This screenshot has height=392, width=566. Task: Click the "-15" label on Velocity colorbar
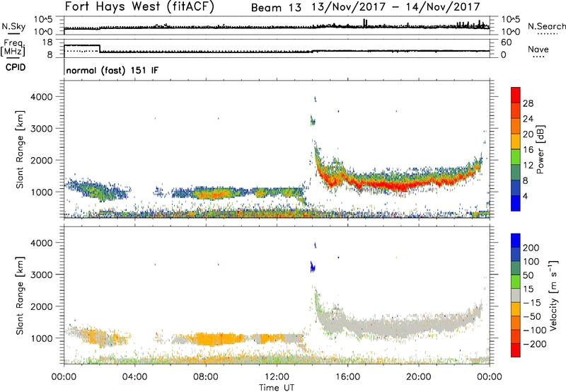(532, 303)
